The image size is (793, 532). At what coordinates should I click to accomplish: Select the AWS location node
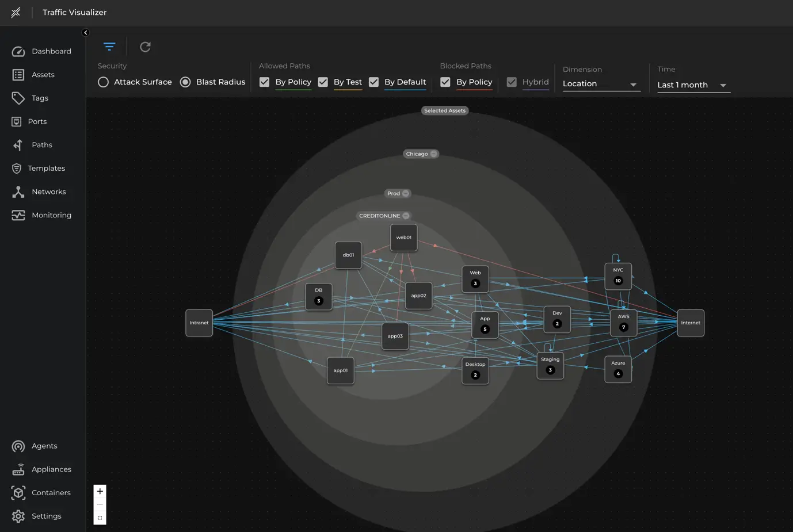624,323
